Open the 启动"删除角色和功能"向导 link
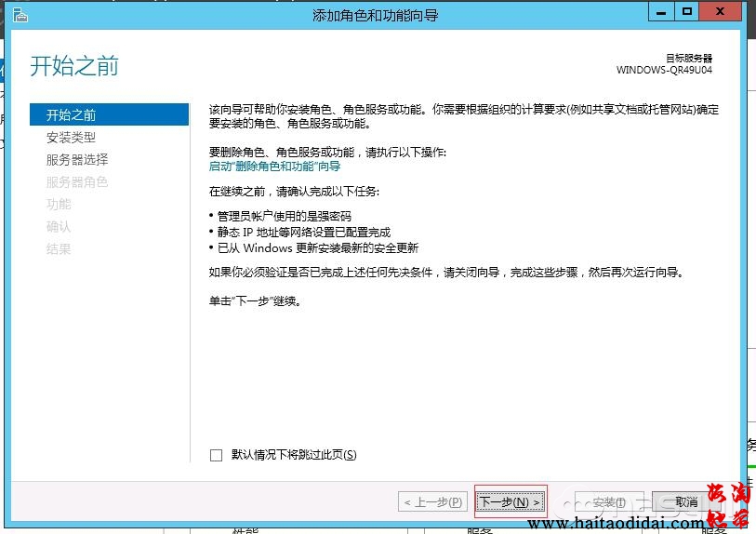This screenshot has height=534, width=756. (x=274, y=167)
